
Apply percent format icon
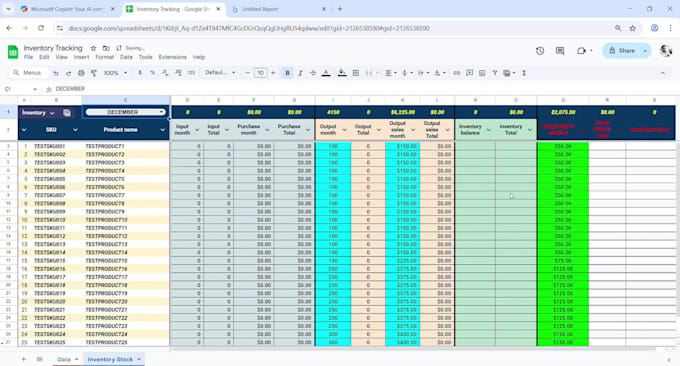point(153,73)
